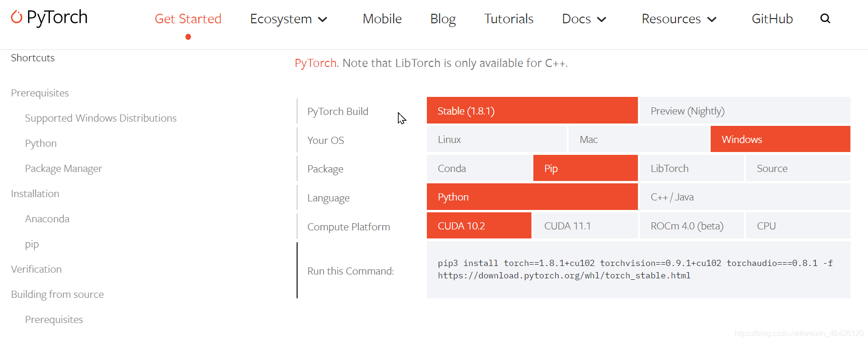Click the Package row label
The width and height of the screenshot is (868, 342).
(325, 169)
